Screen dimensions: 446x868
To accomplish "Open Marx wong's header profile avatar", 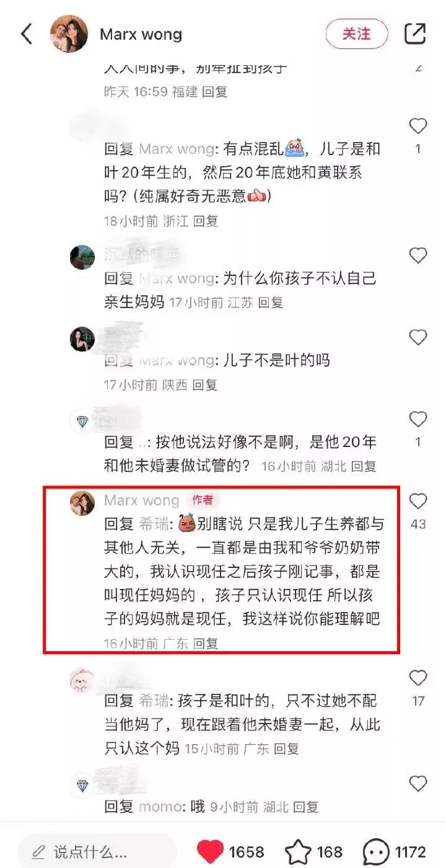I will tap(69, 33).
